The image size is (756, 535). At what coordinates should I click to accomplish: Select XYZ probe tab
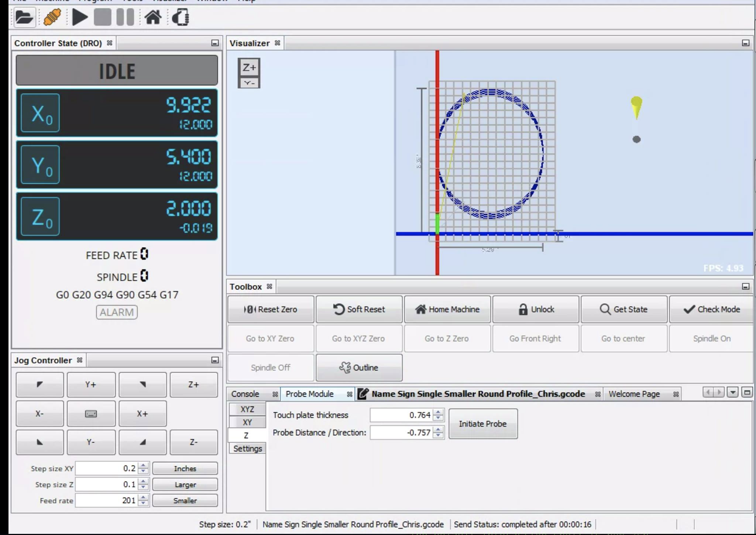247,409
